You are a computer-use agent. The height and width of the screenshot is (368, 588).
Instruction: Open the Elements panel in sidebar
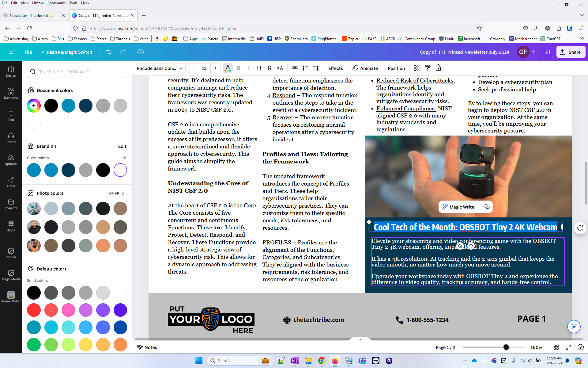pyautogui.click(x=11, y=93)
